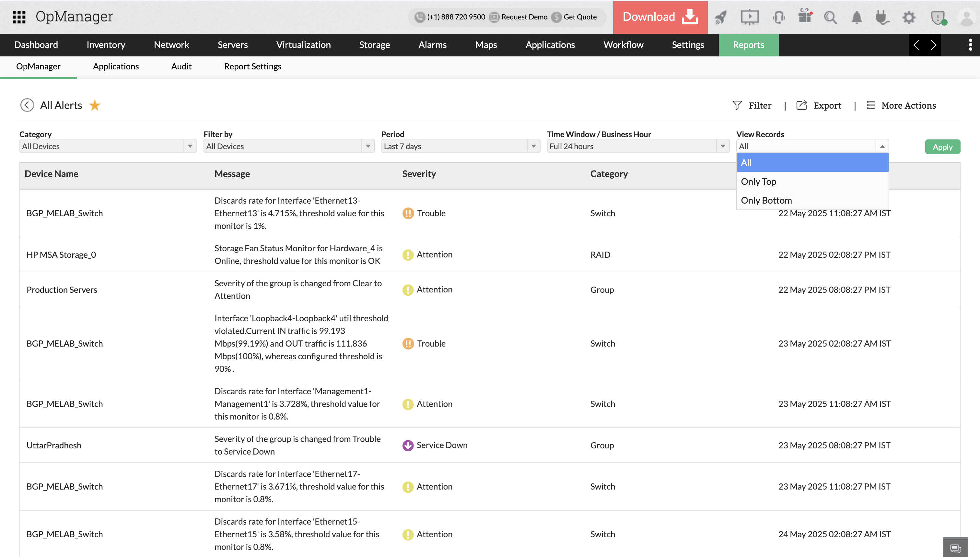980x557 pixels.
Task: Sort by the Severity column header
Action: coord(419,174)
